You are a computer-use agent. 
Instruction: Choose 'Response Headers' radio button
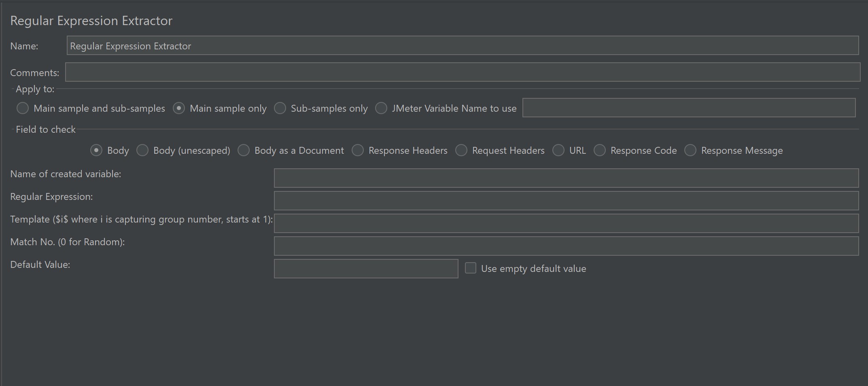click(358, 150)
